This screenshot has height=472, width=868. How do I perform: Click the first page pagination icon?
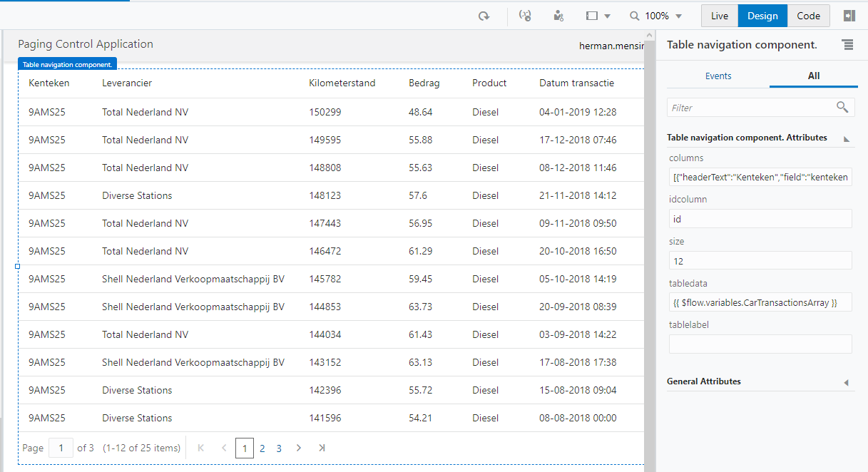coord(200,448)
